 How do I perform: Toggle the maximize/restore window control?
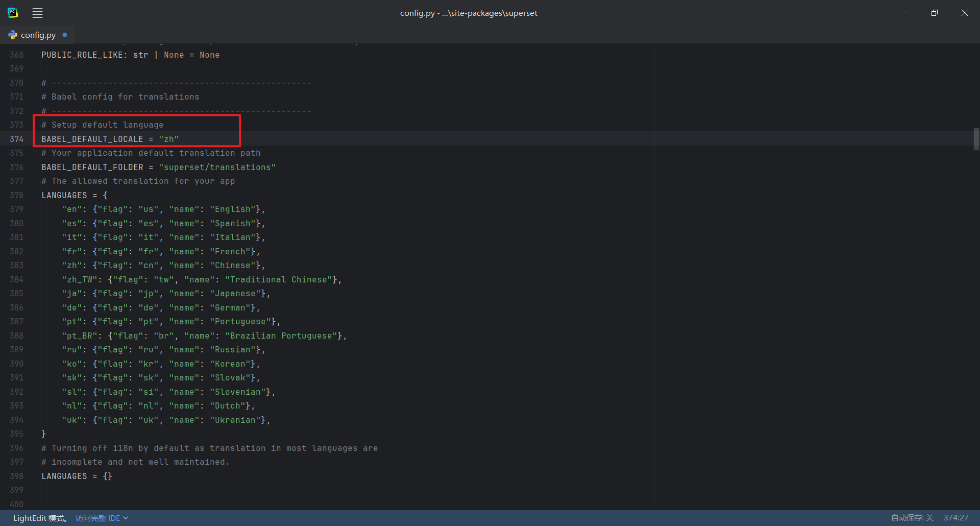tap(935, 12)
